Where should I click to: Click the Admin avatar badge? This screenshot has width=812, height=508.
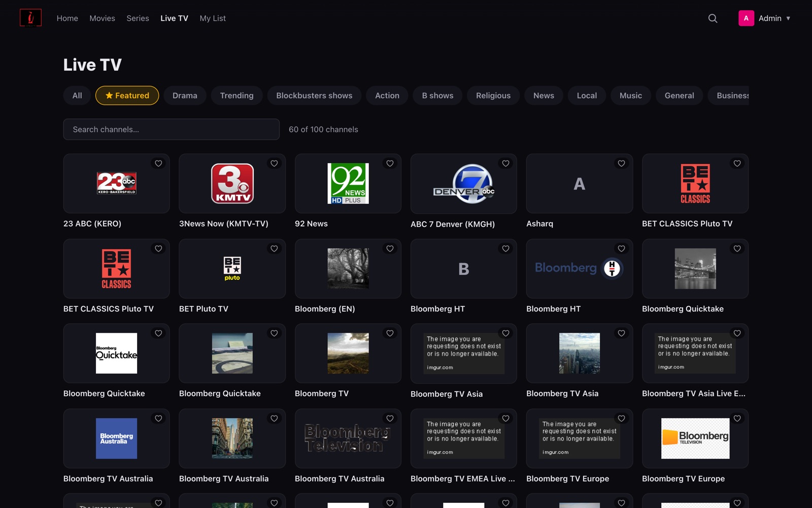[746, 18]
